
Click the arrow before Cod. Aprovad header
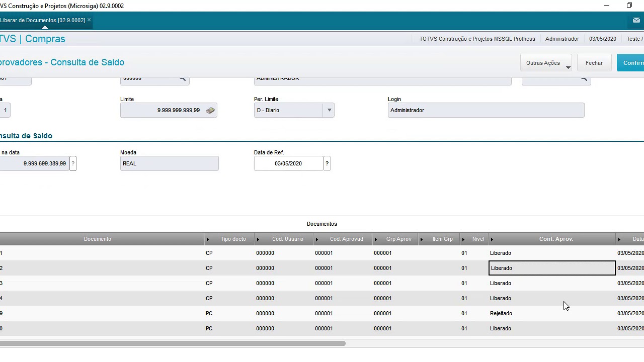[x=316, y=239]
